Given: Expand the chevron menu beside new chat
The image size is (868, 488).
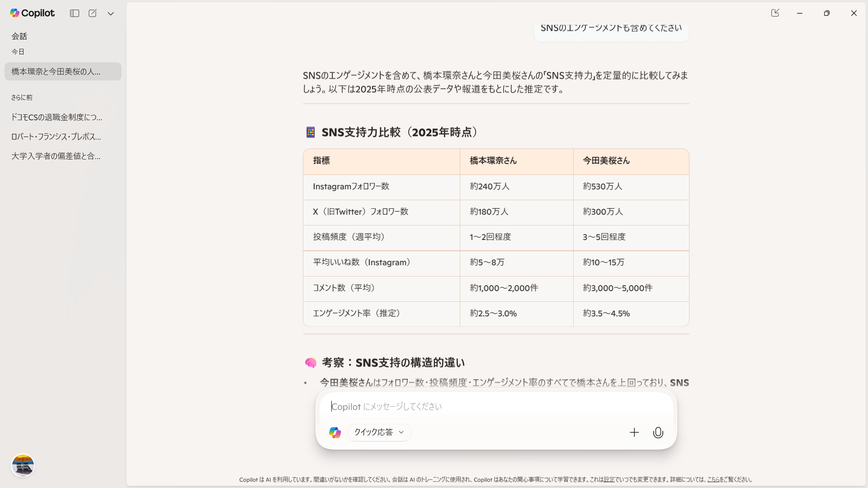Looking at the screenshot, I should 111,14.
